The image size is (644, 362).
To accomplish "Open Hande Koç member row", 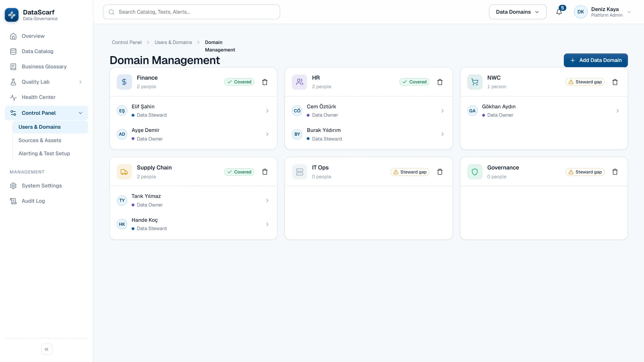I will click(193, 224).
